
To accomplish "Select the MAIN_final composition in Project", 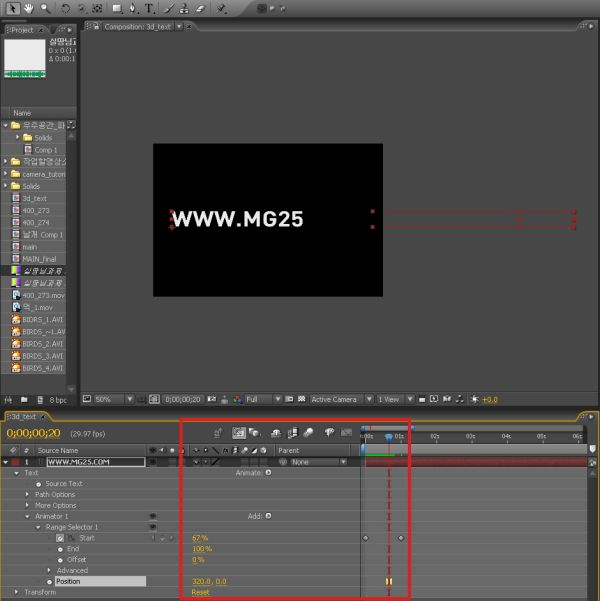I will click(x=39, y=259).
